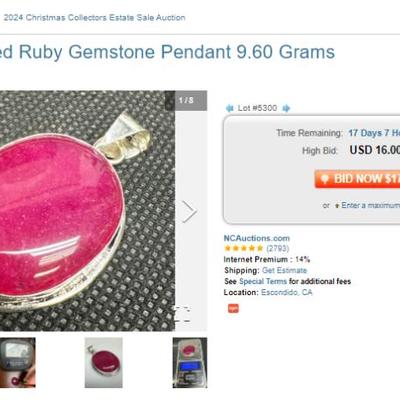Go to previous lot arrow icon
400x400 pixels.
coord(229,108)
